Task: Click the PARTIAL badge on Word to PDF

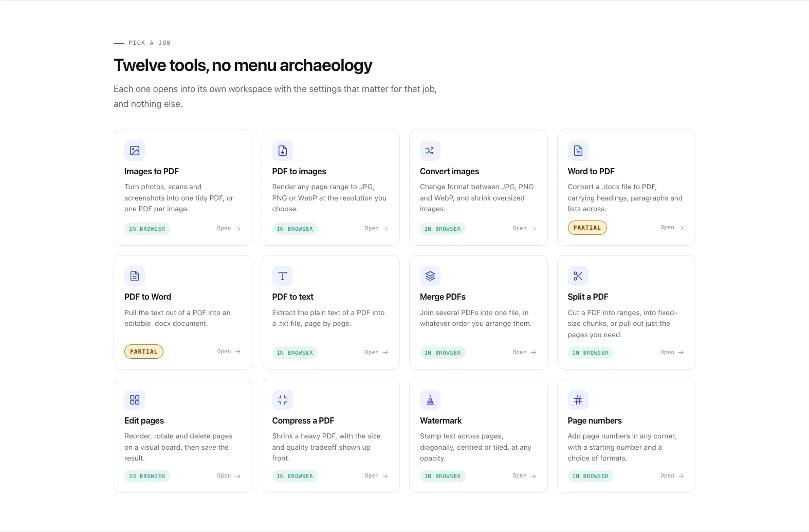Action: pyautogui.click(x=587, y=228)
